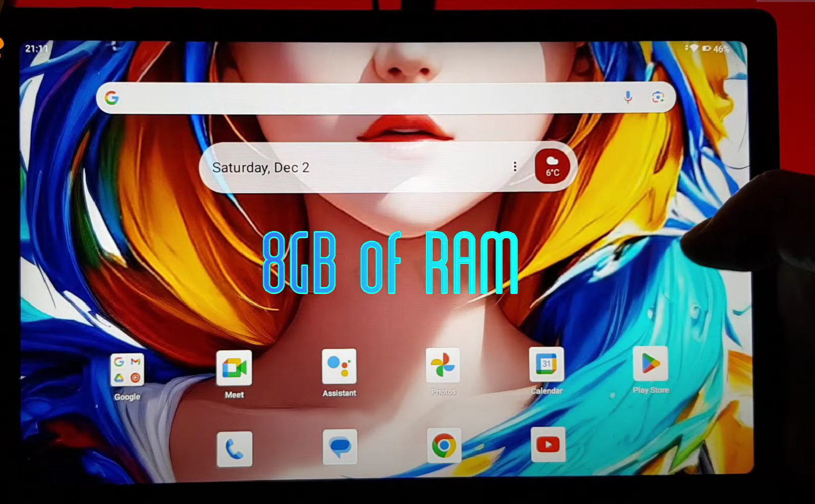
Task: Tap the 21:11 clock in status bar
Action: (36, 49)
